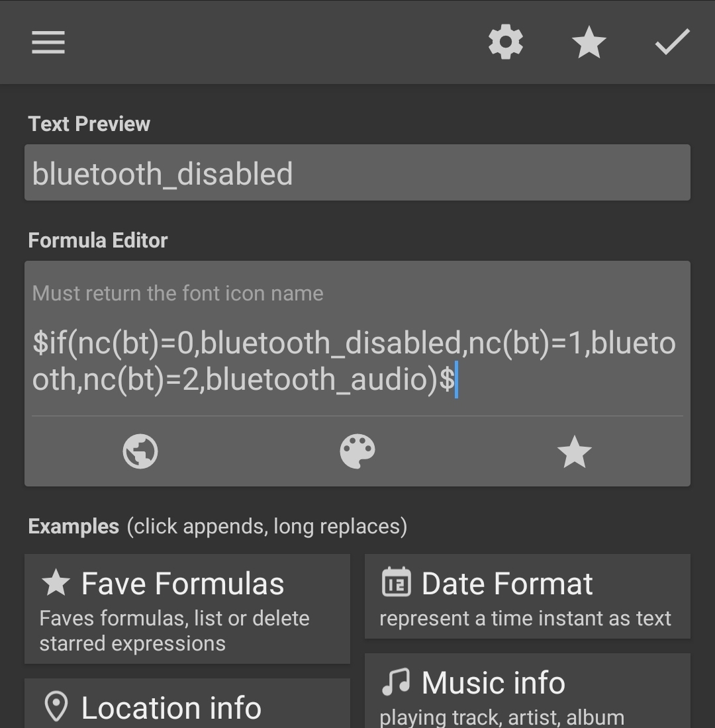This screenshot has width=715, height=728.
Task: Tap the Examples section heading
Action: pos(73,527)
